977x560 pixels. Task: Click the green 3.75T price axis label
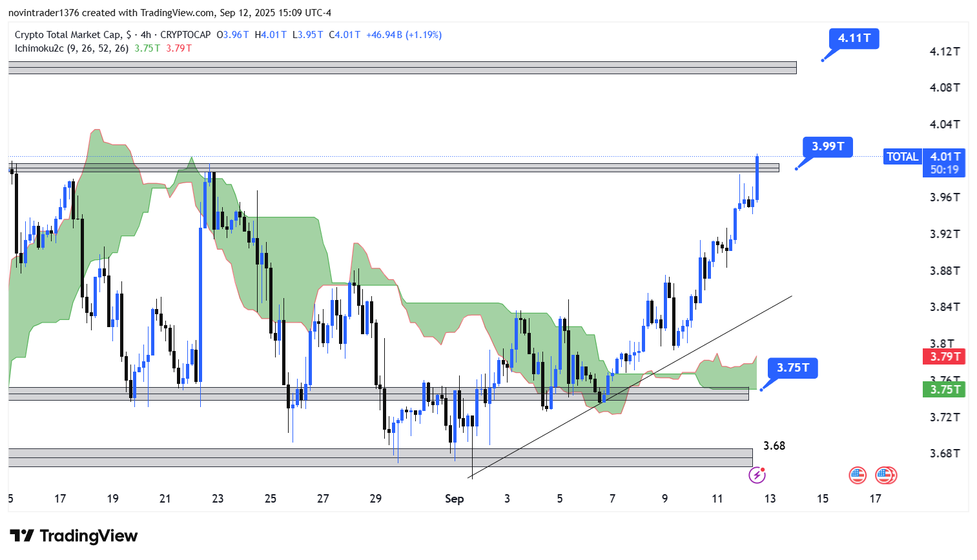(944, 389)
